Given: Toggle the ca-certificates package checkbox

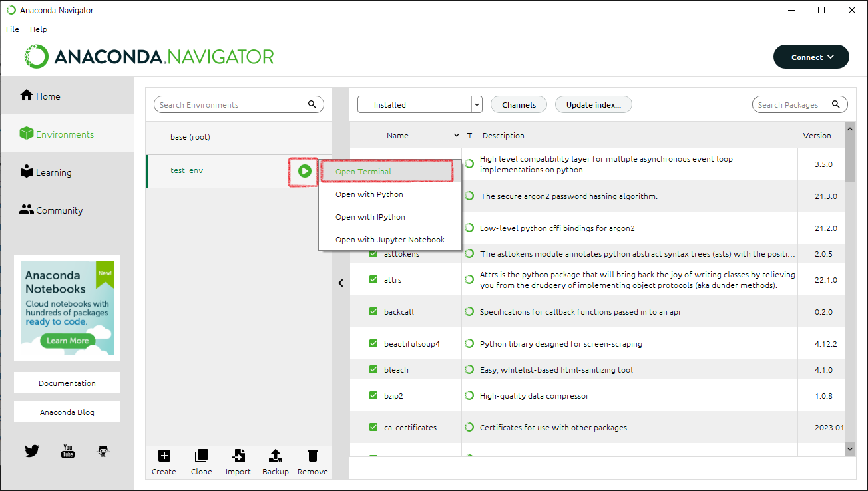Looking at the screenshot, I should [373, 427].
